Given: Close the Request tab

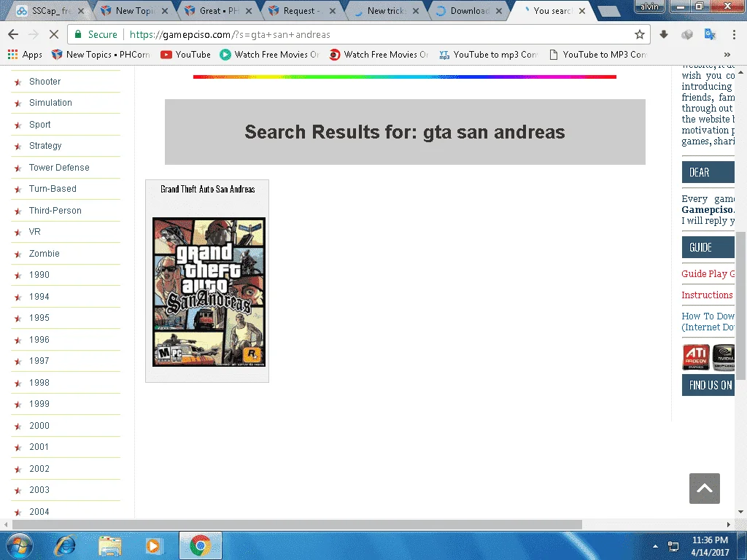Looking at the screenshot, I should [x=332, y=11].
